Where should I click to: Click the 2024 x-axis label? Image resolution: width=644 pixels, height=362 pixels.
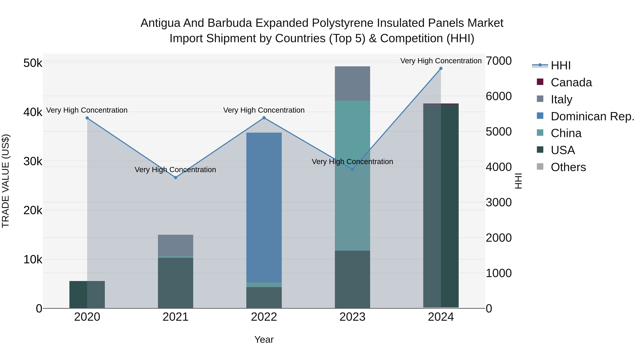click(441, 317)
